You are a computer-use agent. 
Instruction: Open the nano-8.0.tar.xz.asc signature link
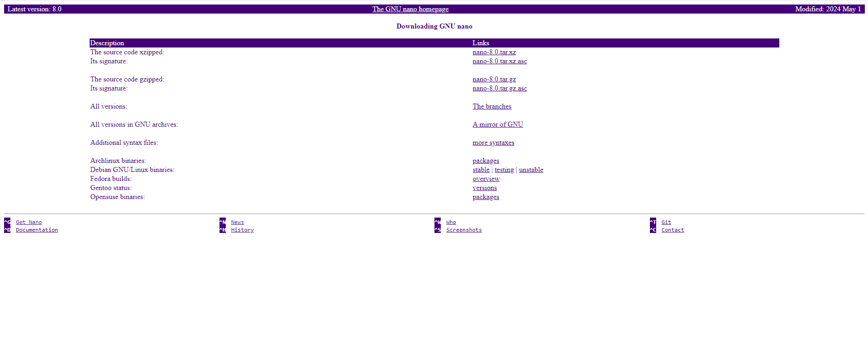pos(500,61)
